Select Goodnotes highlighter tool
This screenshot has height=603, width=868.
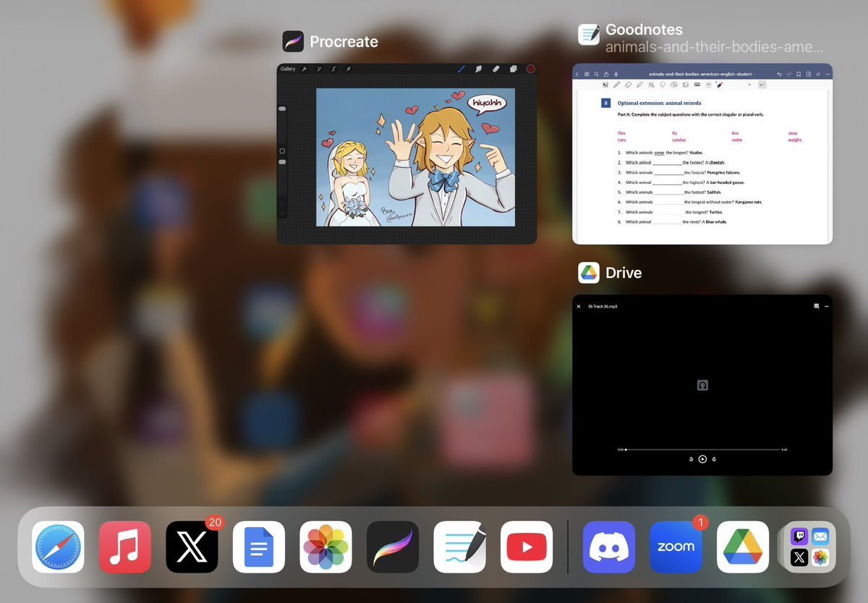pyautogui.click(x=639, y=85)
